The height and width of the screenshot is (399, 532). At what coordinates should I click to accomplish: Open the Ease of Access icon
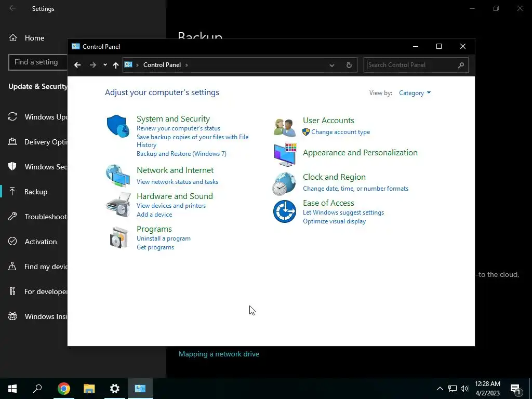click(x=285, y=211)
